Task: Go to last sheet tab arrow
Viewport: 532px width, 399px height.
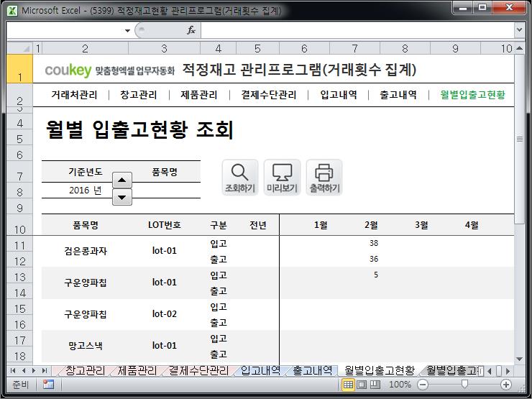Action: click(x=44, y=370)
